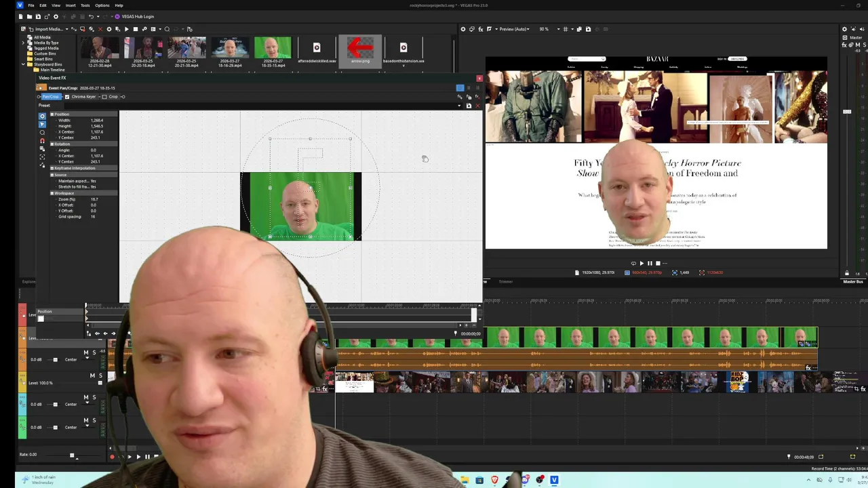Save preview snapshot to file icon
868x488 pixels.
click(x=588, y=29)
